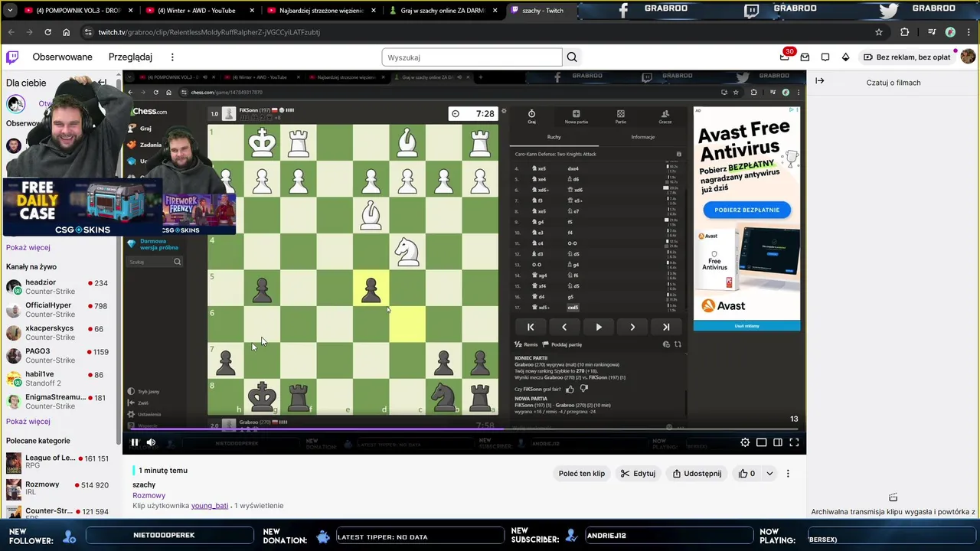Click the twitch.tv address bar URL
The width and height of the screenshot is (980, 551).
tap(208, 32)
